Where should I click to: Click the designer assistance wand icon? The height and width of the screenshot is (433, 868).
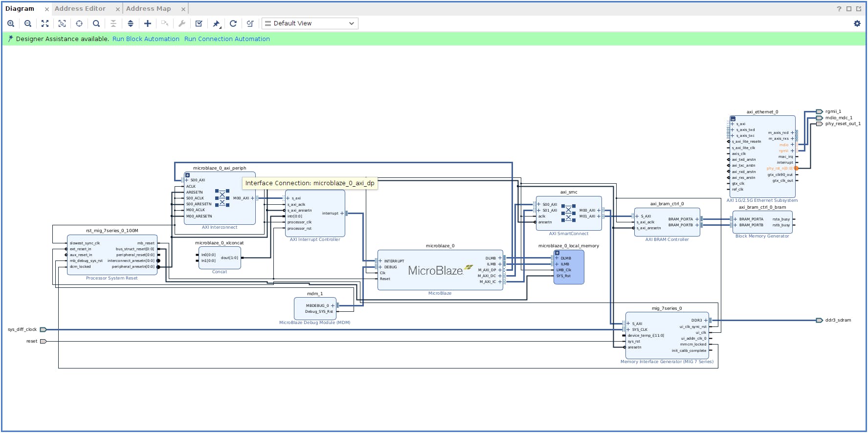pos(10,39)
